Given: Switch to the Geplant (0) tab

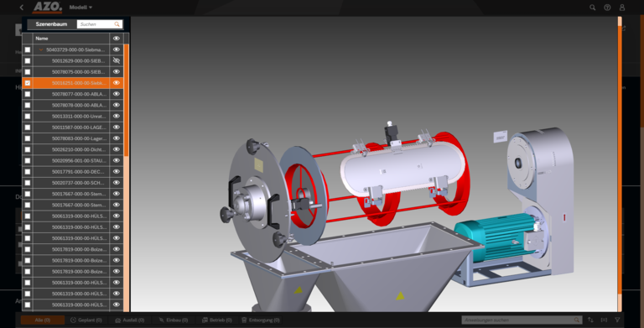Looking at the screenshot, I should 86,320.
